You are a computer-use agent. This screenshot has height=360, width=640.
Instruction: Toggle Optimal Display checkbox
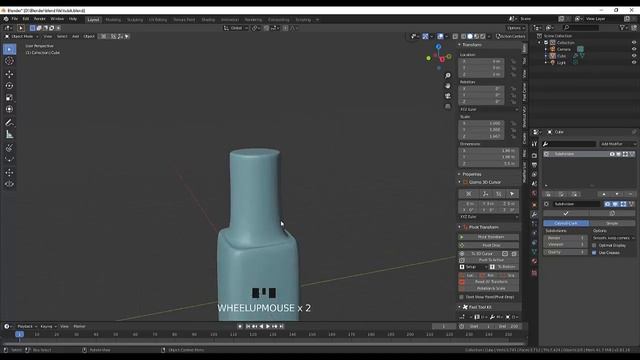click(x=594, y=245)
